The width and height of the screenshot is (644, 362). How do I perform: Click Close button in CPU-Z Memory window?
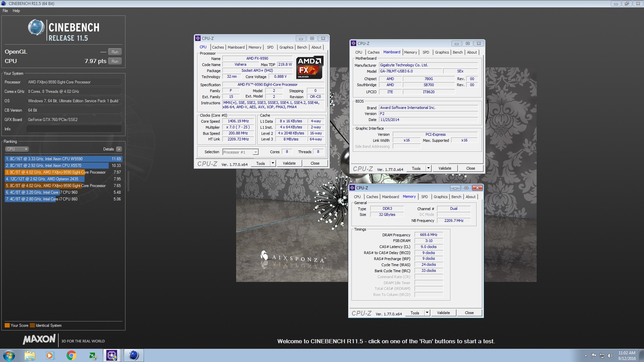coord(469,313)
